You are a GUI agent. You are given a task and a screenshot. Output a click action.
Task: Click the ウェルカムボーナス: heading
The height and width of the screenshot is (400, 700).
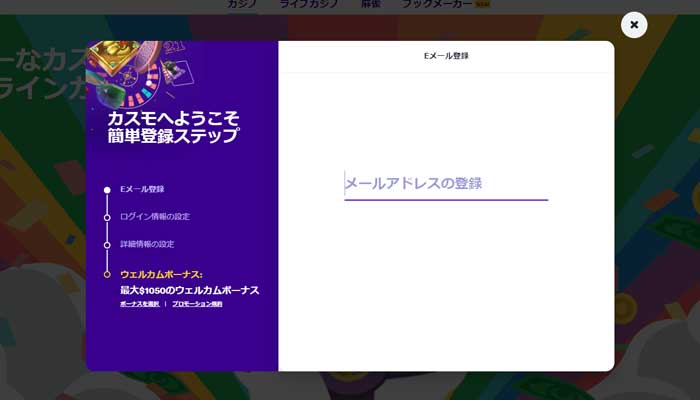(x=161, y=274)
